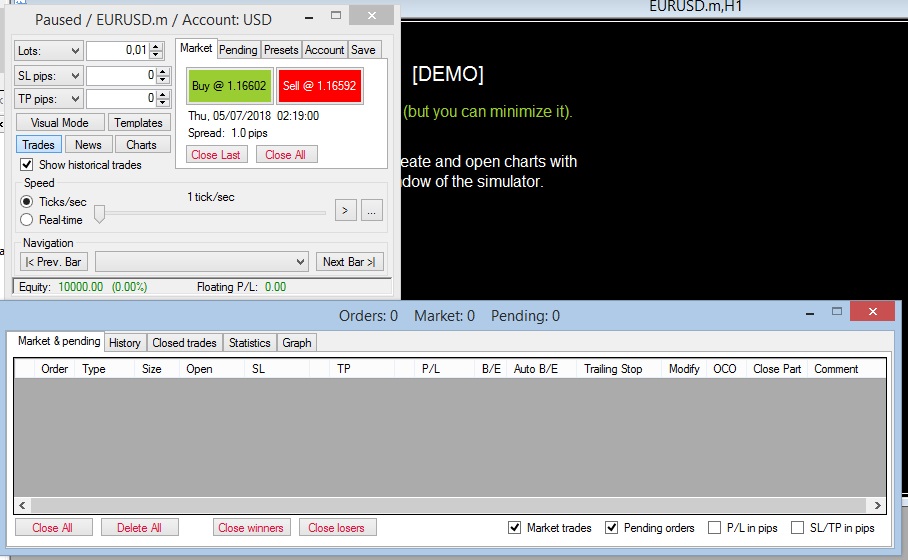This screenshot has height=560, width=908.
Task: Click the TP pips value field
Action: tap(122, 98)
